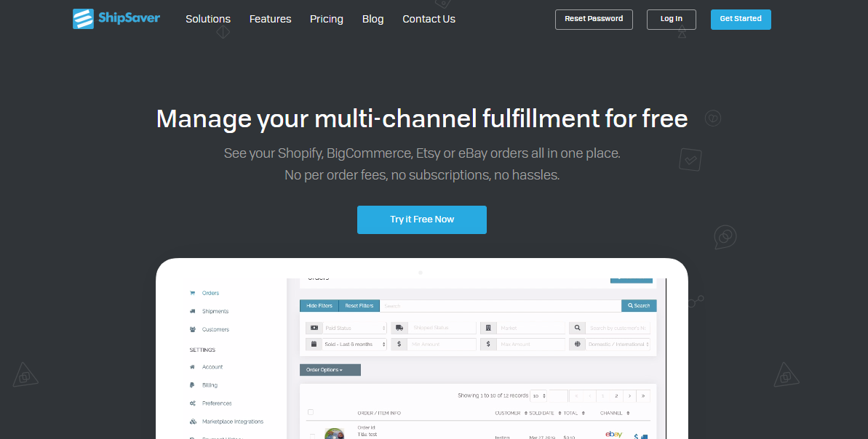Click the money icon beside Paid Status
868x439 pixels.
coord(314,328)
